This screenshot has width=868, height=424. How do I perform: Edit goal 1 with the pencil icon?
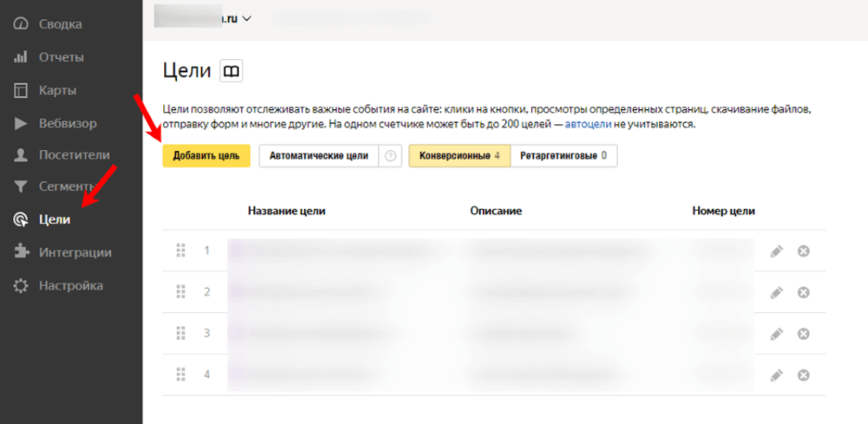776,251
